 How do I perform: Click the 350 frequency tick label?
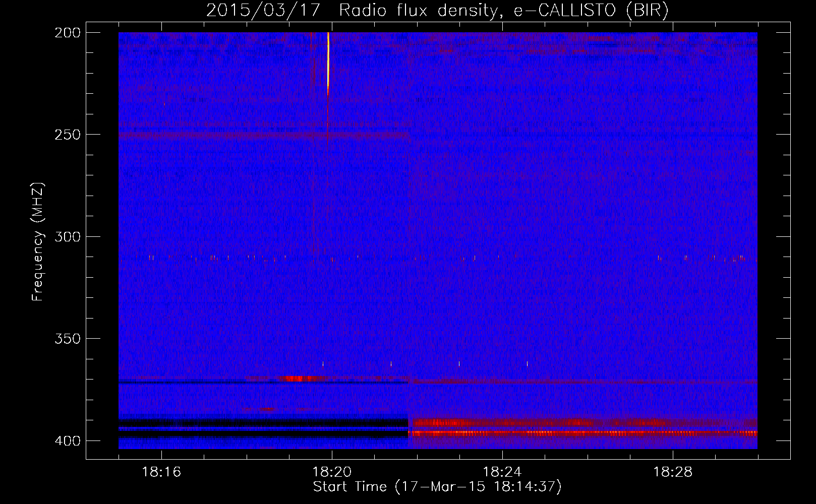pyautogui.click(x=68, y=339)
